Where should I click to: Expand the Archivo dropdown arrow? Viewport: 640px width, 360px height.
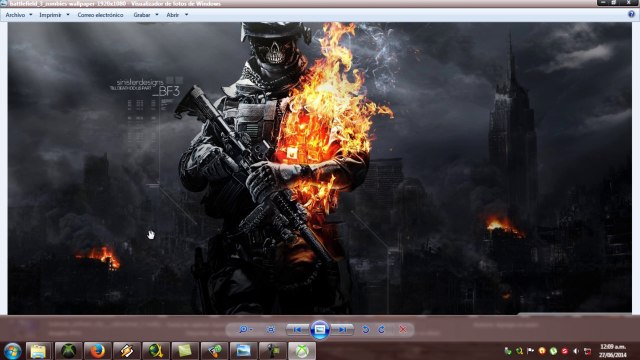coord(31,15)
